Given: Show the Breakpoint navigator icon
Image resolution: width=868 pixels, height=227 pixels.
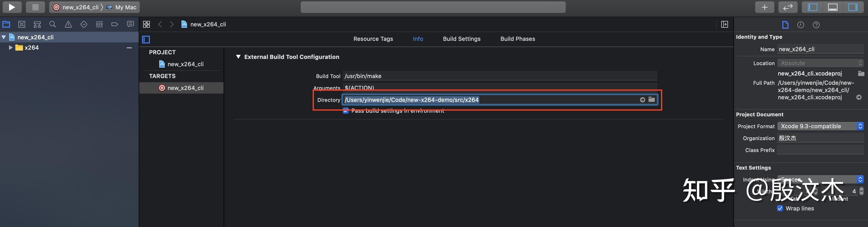Looking at the screenshot, I should (x=115, y=24).
